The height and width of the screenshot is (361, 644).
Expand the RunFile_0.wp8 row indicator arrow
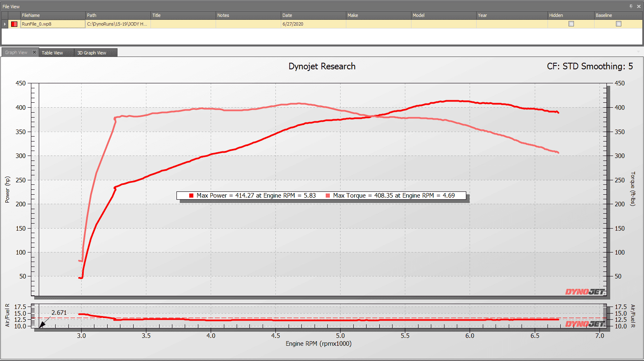pos(5,24)
